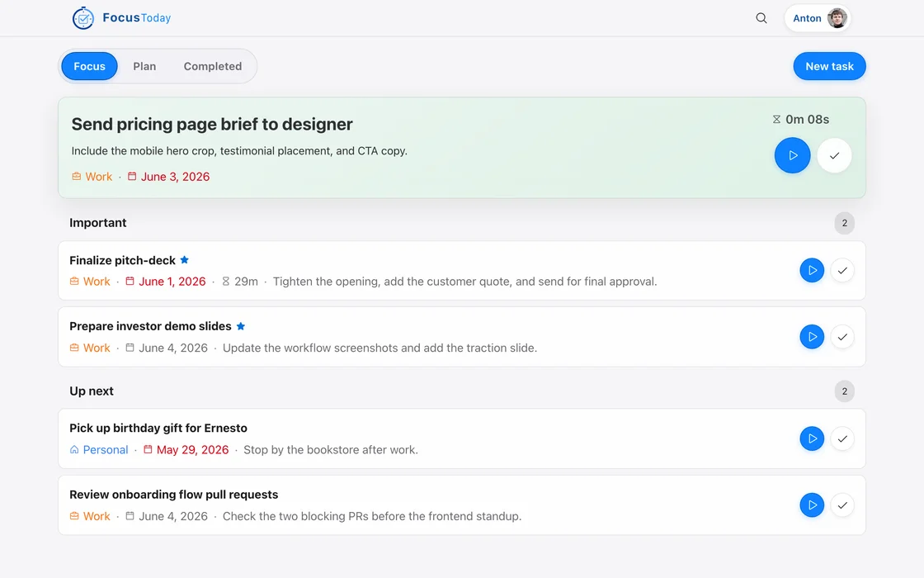This screenshot has height=578, width=924.
Task: Click the Check the two blocking PRs note
Action: tap(372, 516)
